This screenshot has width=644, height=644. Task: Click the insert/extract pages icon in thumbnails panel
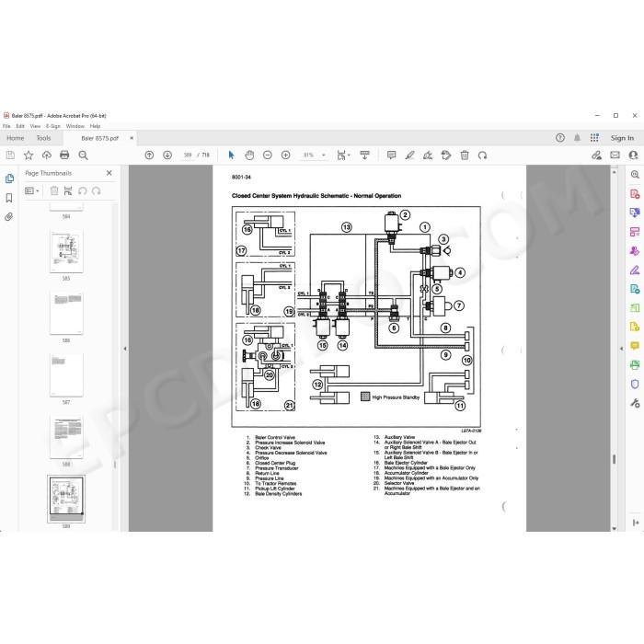[x=68, y=191]
